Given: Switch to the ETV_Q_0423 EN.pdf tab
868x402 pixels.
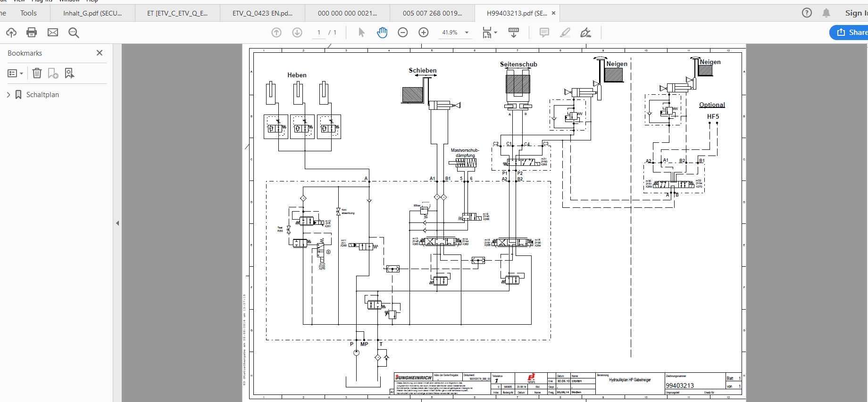Looking at the screenshot, I should 262,13.
